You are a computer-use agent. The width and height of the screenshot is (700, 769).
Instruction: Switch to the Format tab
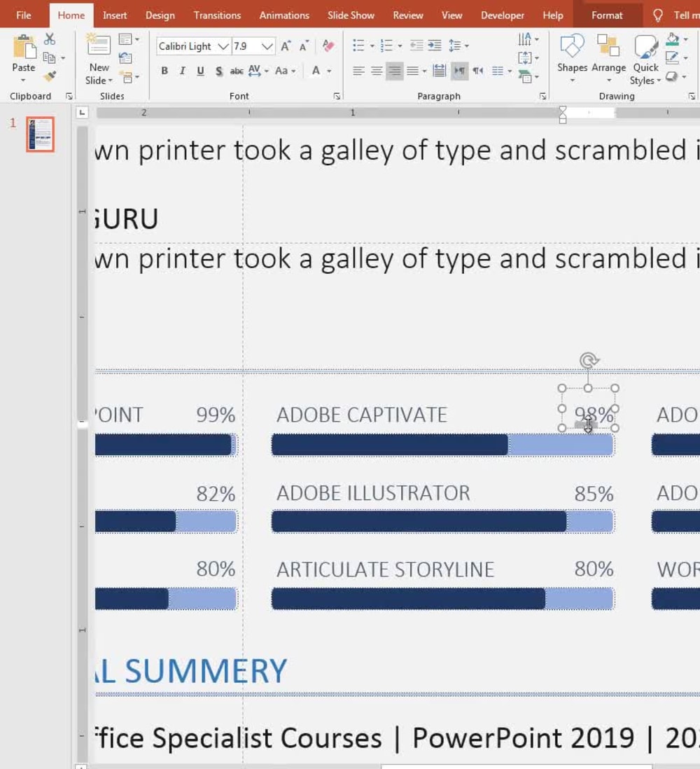pyautogui.click(x=607, y=15)
